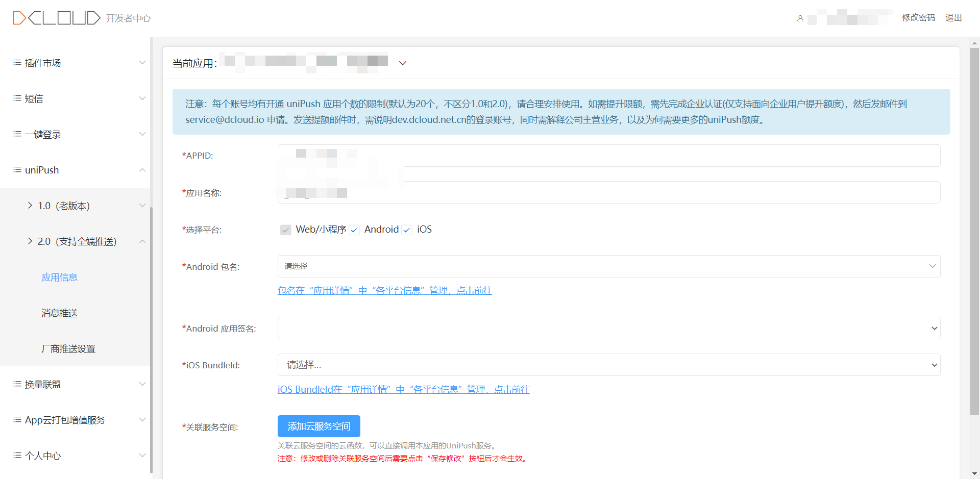Select the uniPush sidebar menu
This screenshot has width=980, height=479.
[x=75, y=170]
